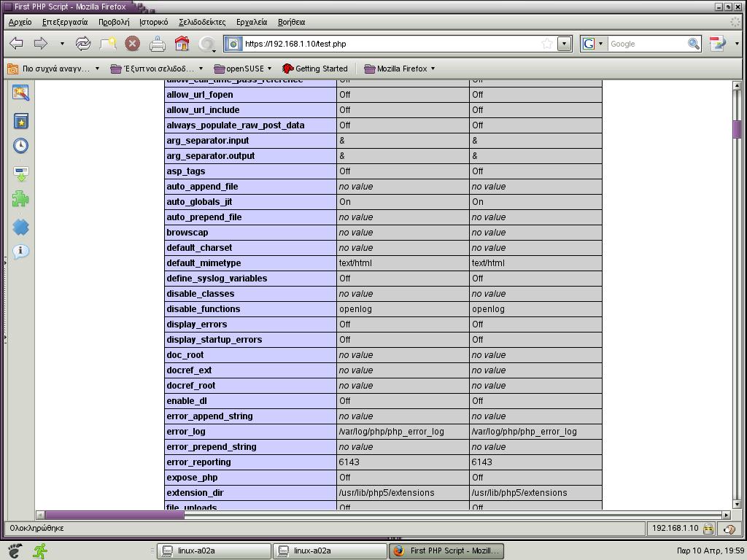Open the GNOME foot main menu icon

(15, 551)
